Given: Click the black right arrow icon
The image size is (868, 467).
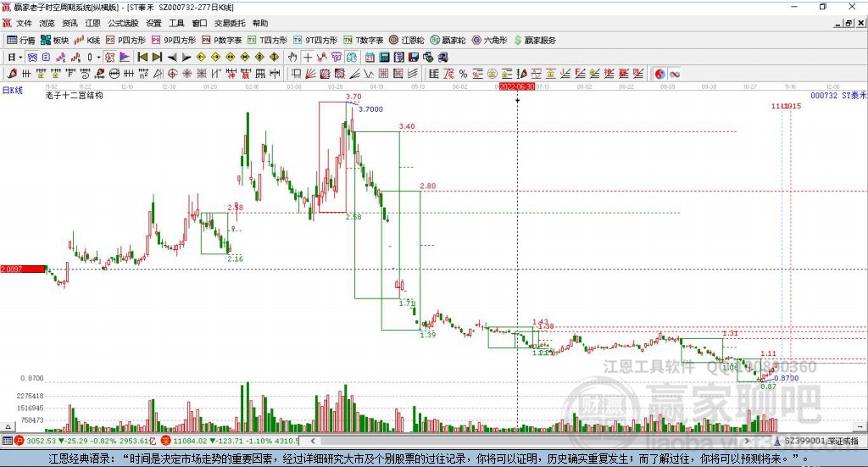Looking at the screenshot, I should (186, 57).
